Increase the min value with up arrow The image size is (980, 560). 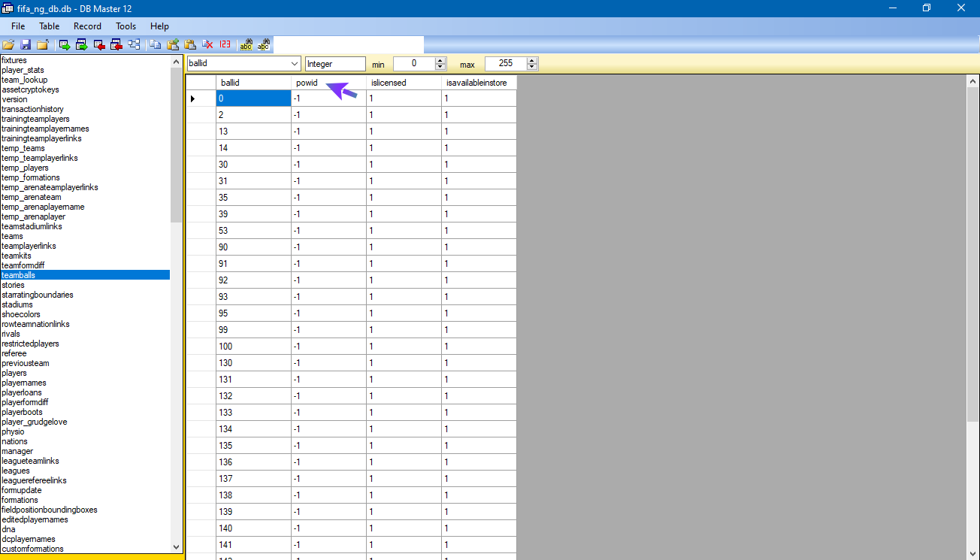[440, 61]
